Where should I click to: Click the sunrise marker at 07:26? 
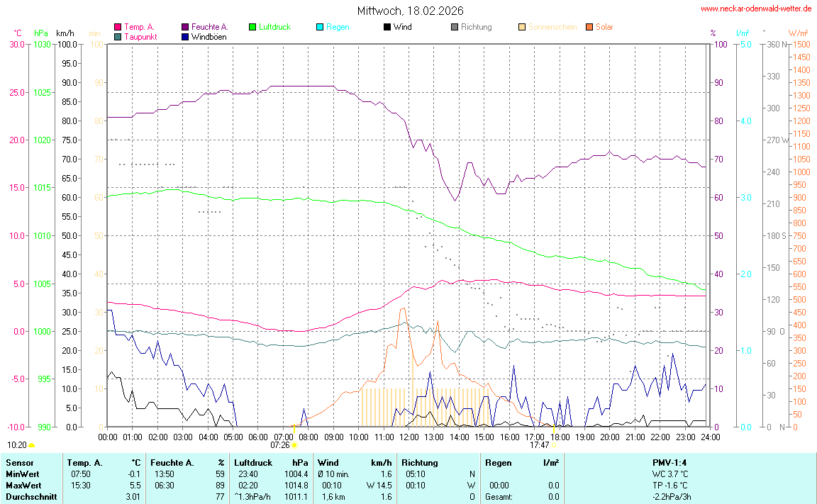[294, 444]
